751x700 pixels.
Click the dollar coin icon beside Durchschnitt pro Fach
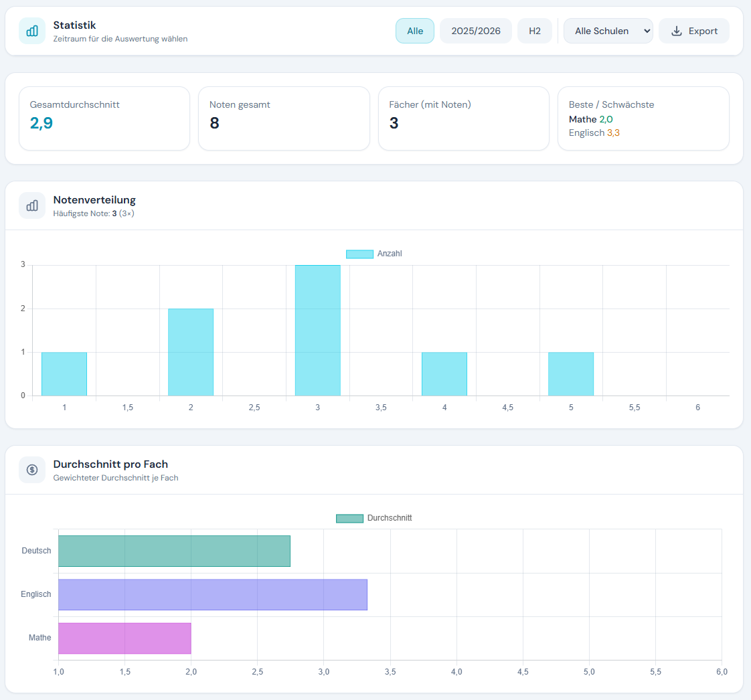click(32, 470)
